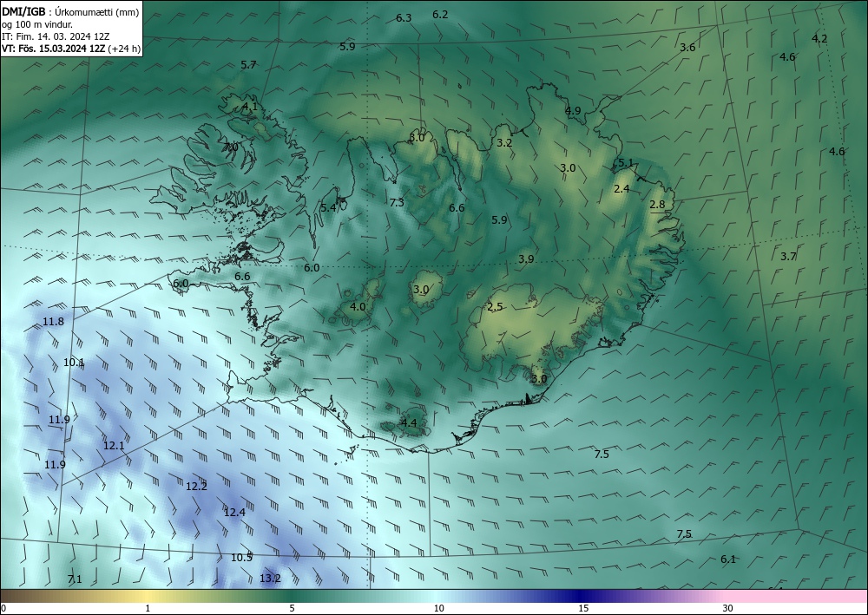Image resolution: width=868 pixels, height=615 pixels.
Task: Click the 12.2 precipitation value
Action: (196, 486)
